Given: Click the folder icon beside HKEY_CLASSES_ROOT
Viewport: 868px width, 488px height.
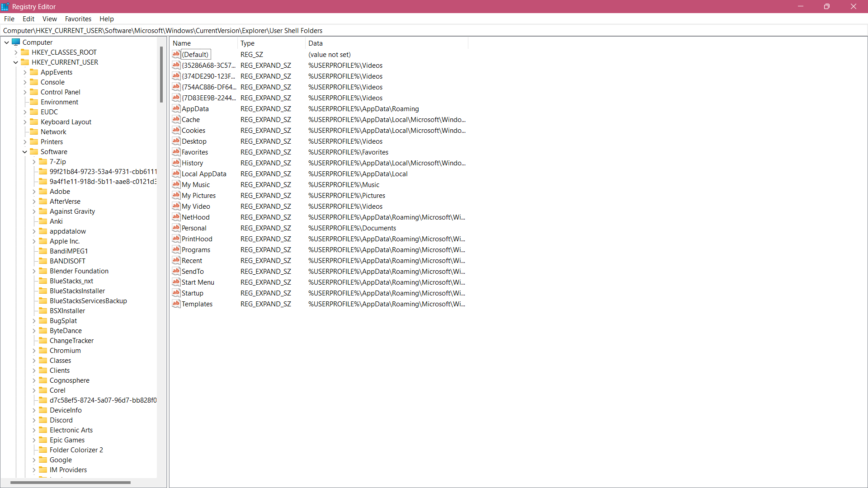Looking at the screenshot, I should 25,52.
